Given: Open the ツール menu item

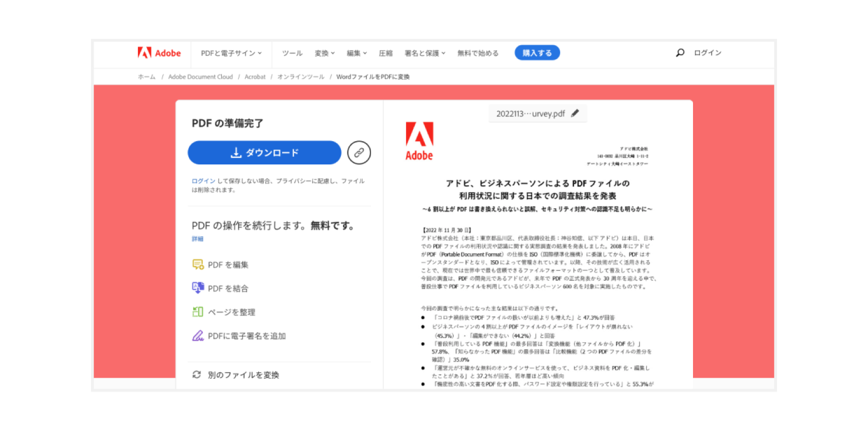Looking at the screenshot, I should click(x=292, y=53).
